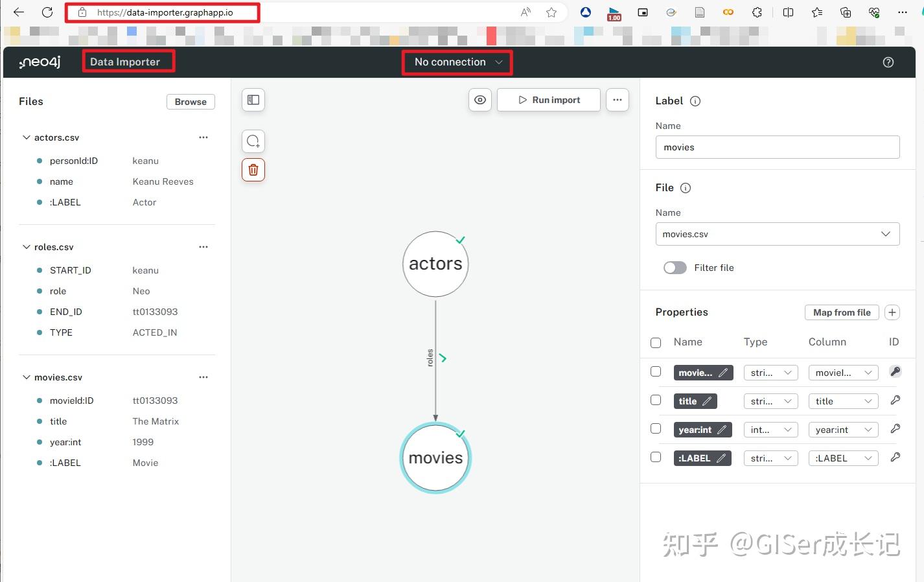
Task: Edit the year:int property name pencil icon
Action: pyautogui.click(x=722, y=429)
